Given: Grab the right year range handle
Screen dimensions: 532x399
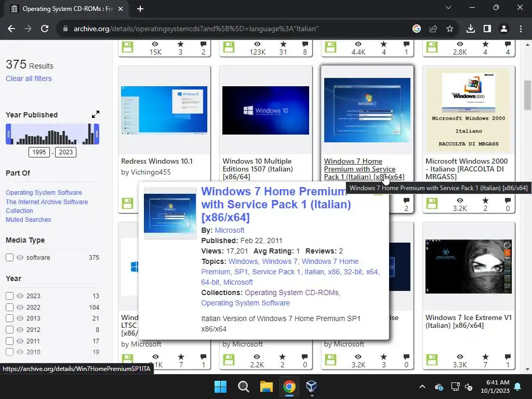Looking at the screenshot, I should pyautogui.click(x=97, y=134).
